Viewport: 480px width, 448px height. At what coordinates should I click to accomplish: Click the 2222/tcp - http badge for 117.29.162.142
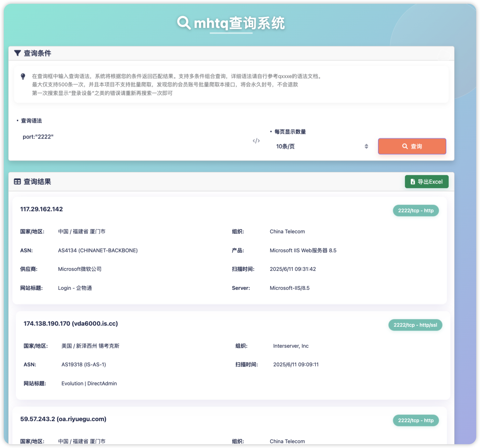tap(416, 211)
